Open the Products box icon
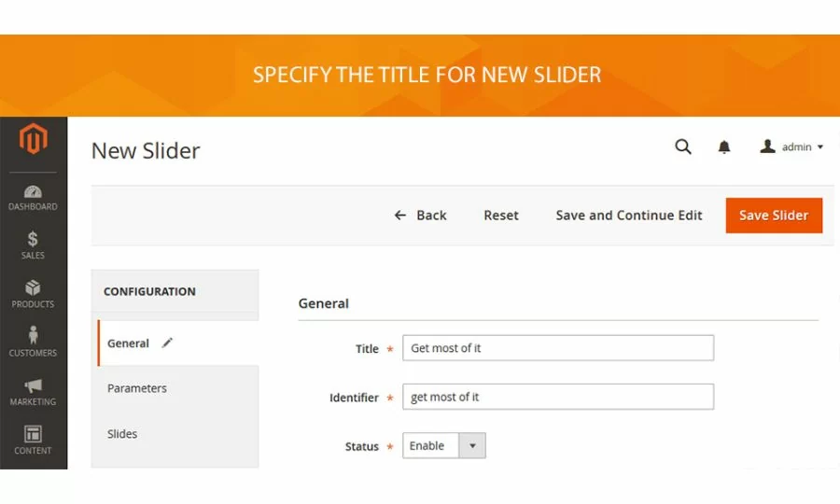Screen dimensions: 840x504 pyautogui.click(x=33, y=288)
